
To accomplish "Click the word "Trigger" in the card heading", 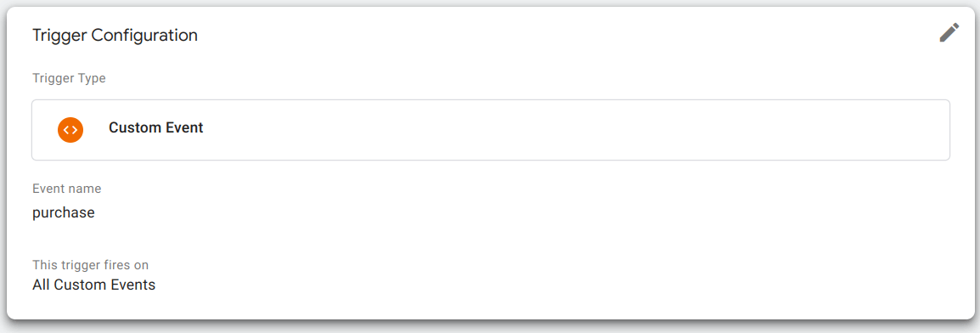I will pyautogui.click(x=60, y=36).
